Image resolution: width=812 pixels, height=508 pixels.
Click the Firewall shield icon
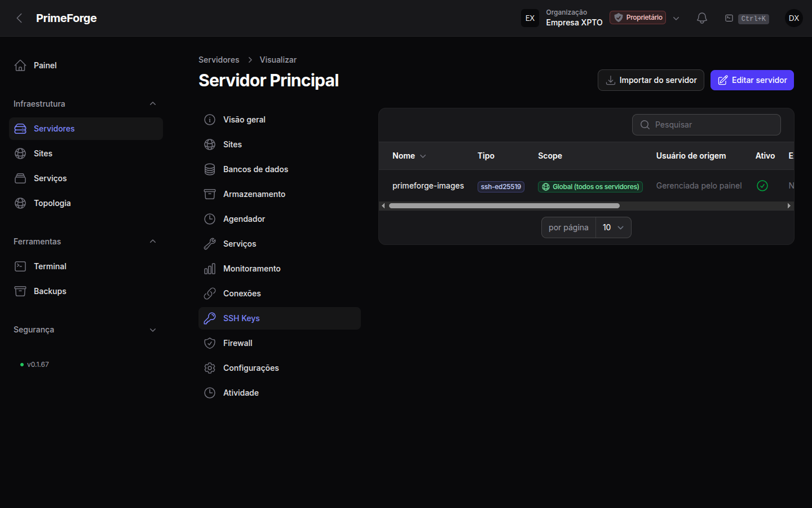coord(210,343)
